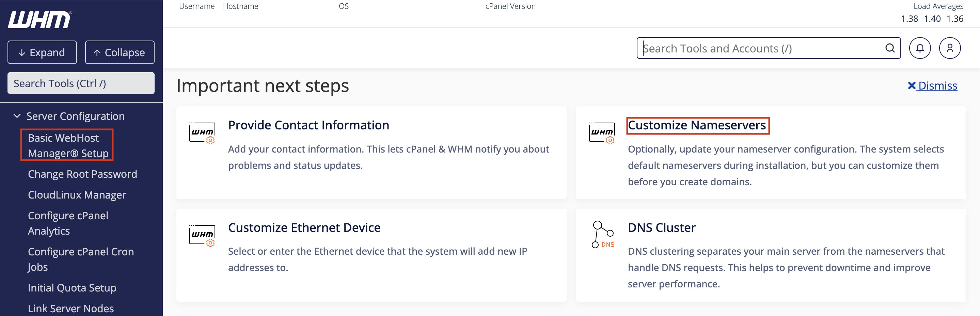Click the 'Optionally, update your nameserver configuration' description
The width and height of the screenshot is (980, 316).
coord(786,165)
